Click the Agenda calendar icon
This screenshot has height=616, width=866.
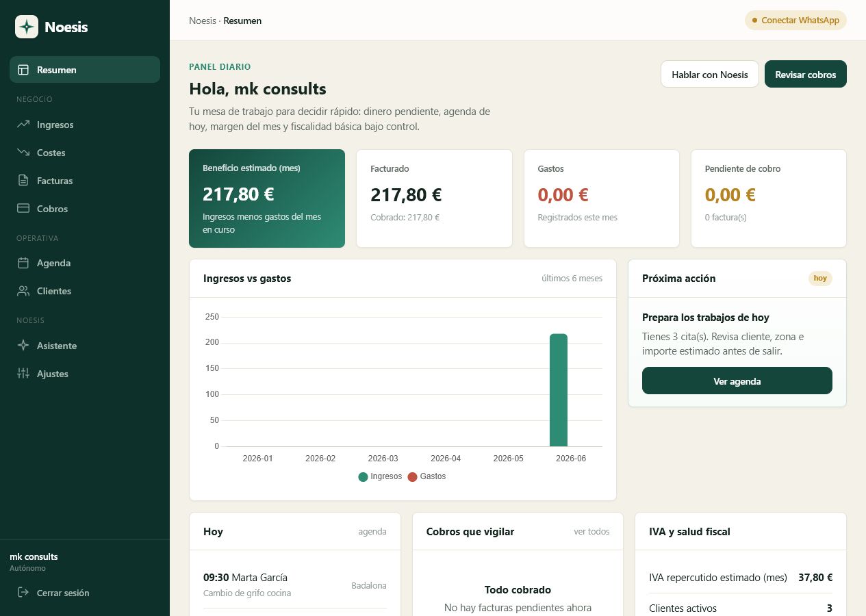coord(23,263)
